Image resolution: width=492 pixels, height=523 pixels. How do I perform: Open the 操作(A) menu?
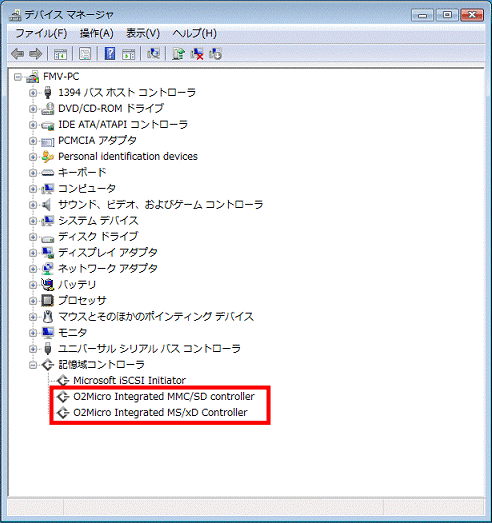[x=96, y=33]
